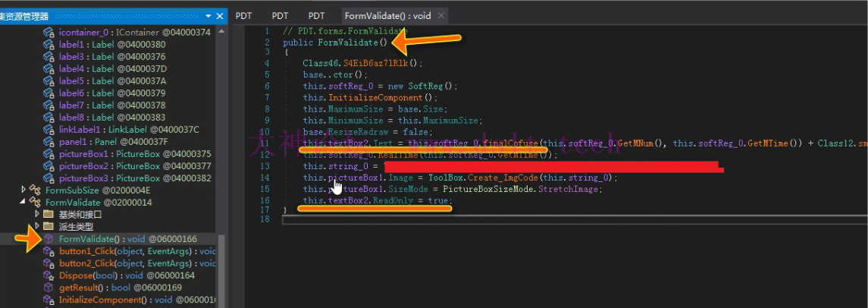Viewport: 868px width, 308px height.
Task: Open the assembly explorer panel dropdown arrow
Action: tap(208, 16)
